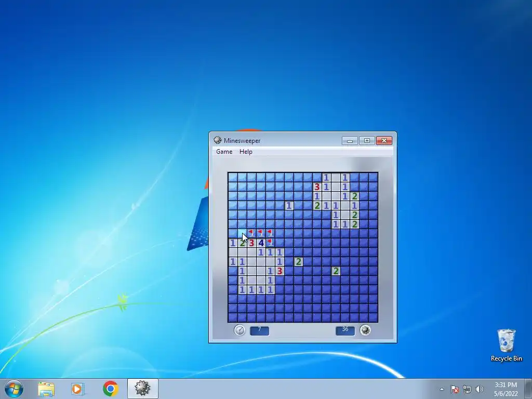Click the dark blue 4 tile

[261, 243]
